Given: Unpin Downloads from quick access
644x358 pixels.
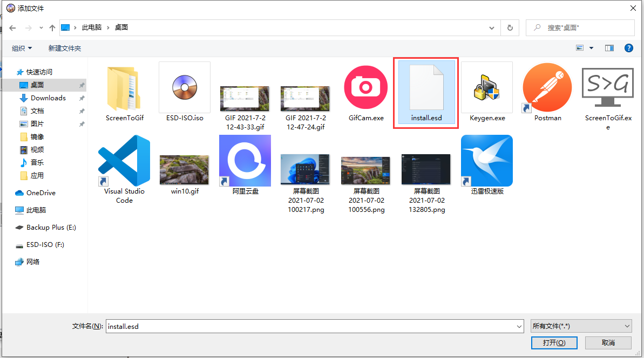Looking at the screenshot, I should [x=82, y=99].
